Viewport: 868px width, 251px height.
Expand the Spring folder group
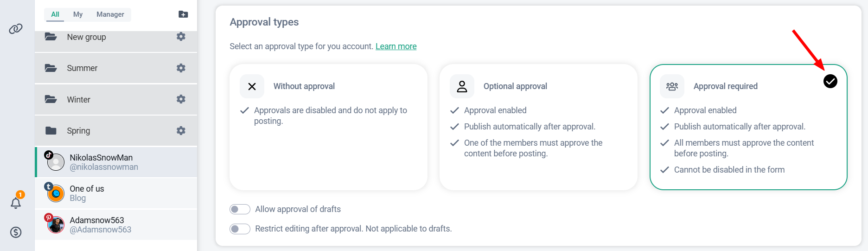(x=78, y=131)
